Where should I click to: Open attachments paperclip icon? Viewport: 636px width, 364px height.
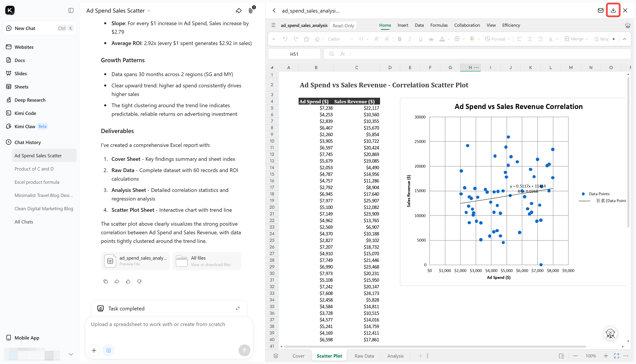pyautogui.click(x=251, y=11)
